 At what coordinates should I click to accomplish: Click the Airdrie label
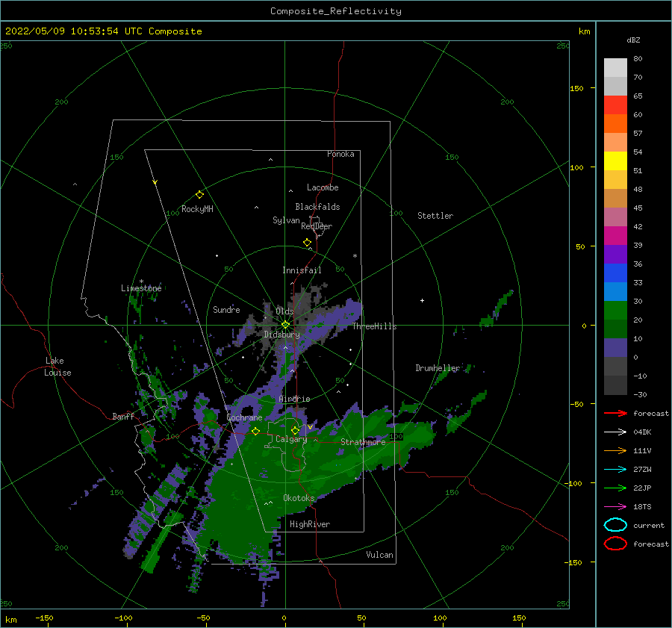click(x=294, y=399)
